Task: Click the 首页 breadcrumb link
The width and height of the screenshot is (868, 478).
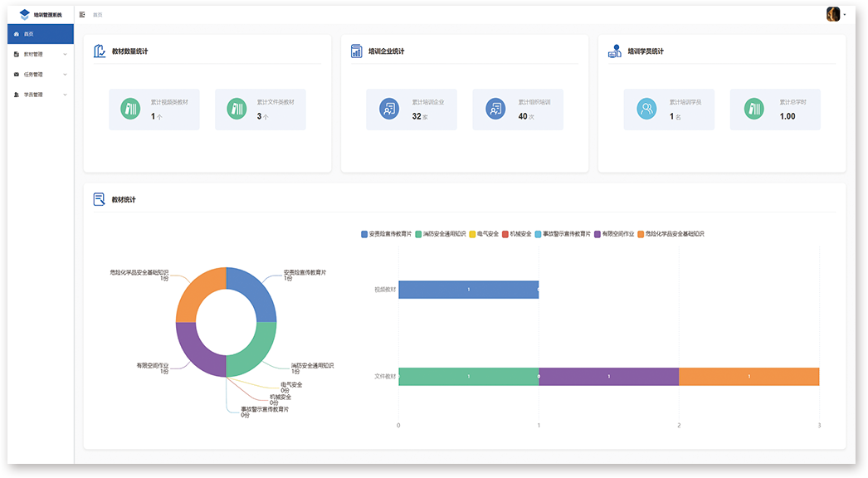Action: point(98,15)
